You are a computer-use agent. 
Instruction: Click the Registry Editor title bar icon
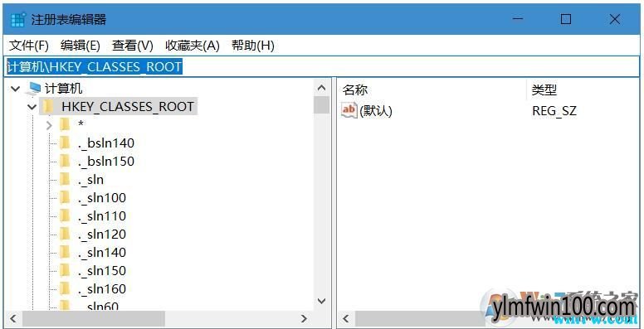tap(18, 19)
